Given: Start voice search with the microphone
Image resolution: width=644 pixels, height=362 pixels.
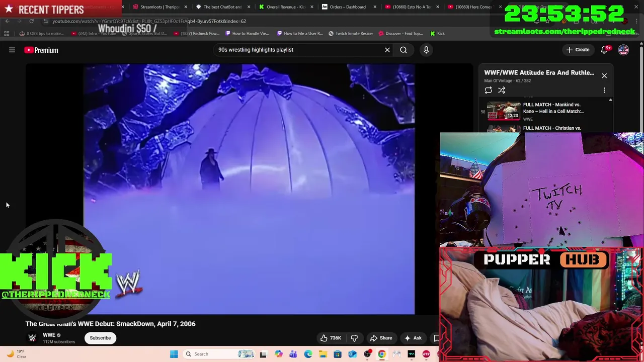Looking at the screenshot, I should [x=426, y=50].
